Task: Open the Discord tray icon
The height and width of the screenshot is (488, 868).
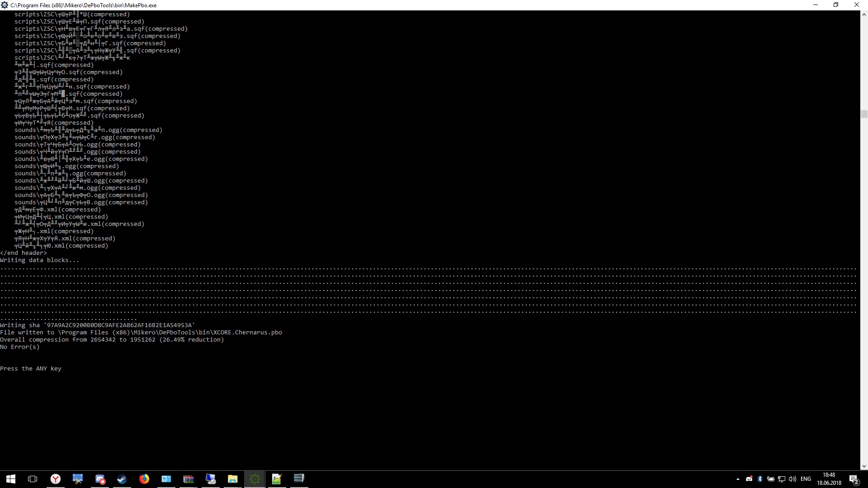Action: point(749,479)
